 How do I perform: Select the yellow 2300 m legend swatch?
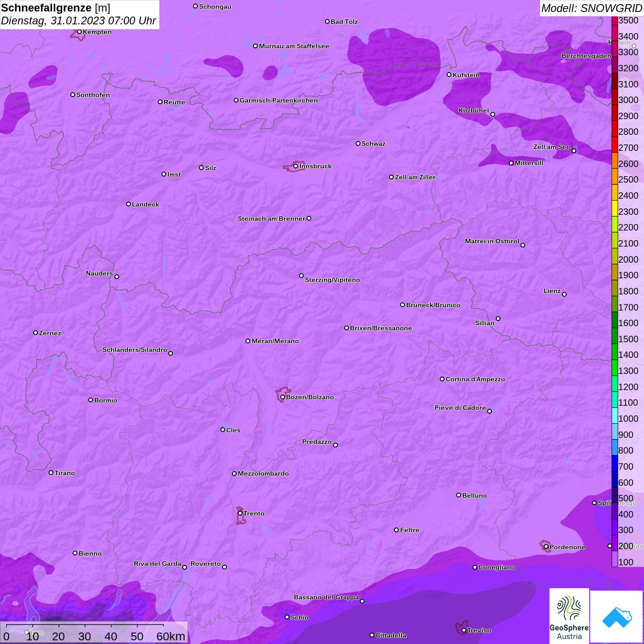(615, 208)
